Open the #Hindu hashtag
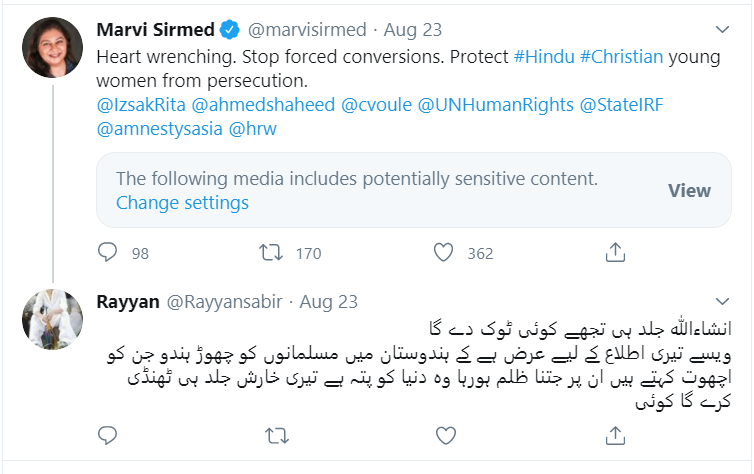 [x=544, y=57]
